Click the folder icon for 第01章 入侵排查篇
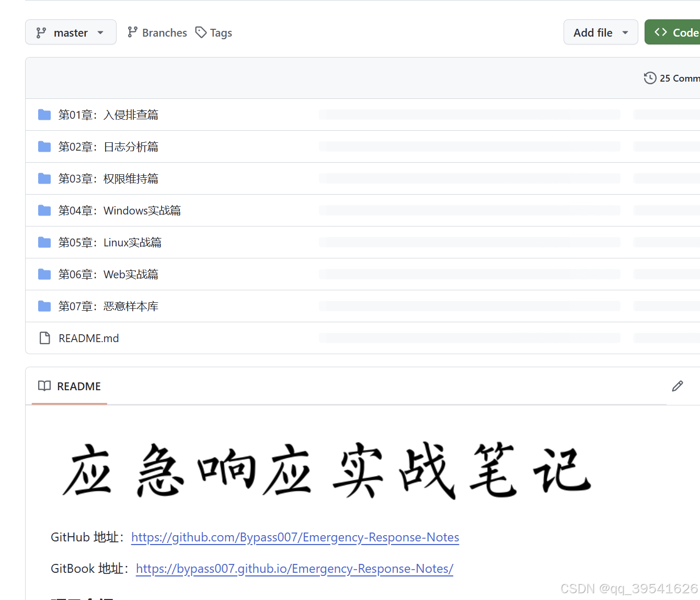 (x=44, y=115)
